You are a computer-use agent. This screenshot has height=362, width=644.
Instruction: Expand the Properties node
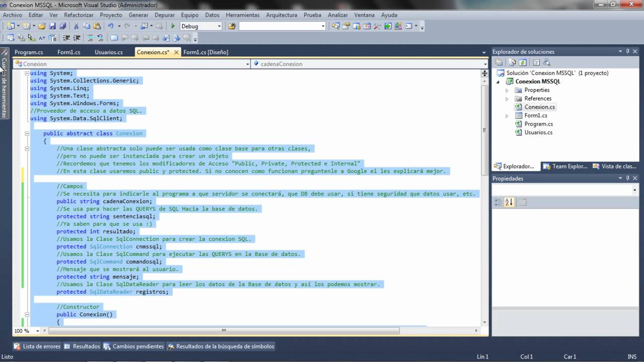tap(507, 90)
